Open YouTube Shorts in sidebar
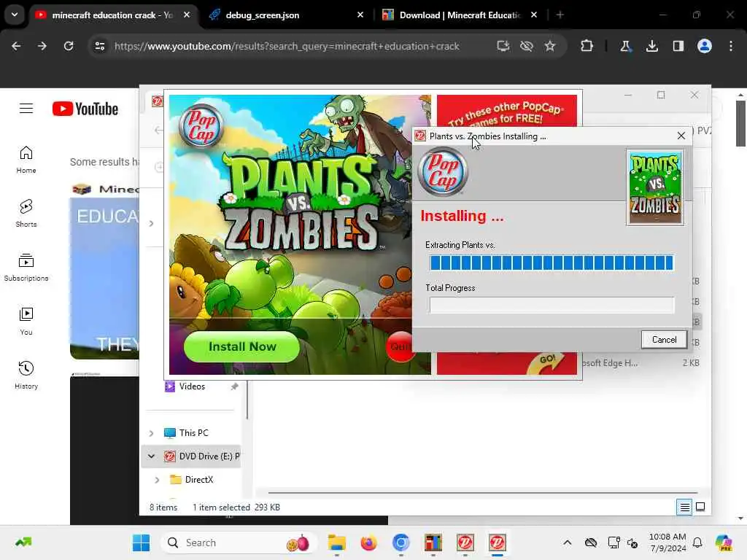The height and width of the screenshot is (560, 747). tap(26, 214)
